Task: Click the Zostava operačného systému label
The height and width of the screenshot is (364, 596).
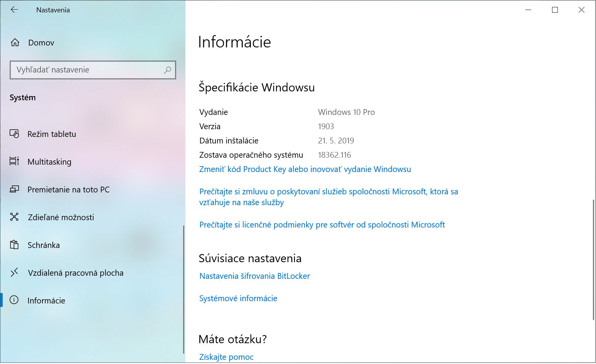Action: (251, 155)
